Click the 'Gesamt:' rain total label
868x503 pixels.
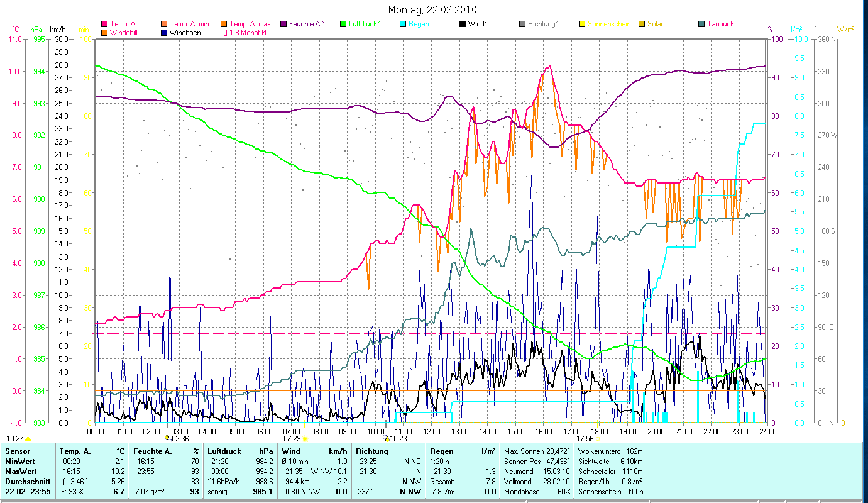point(442,481)
